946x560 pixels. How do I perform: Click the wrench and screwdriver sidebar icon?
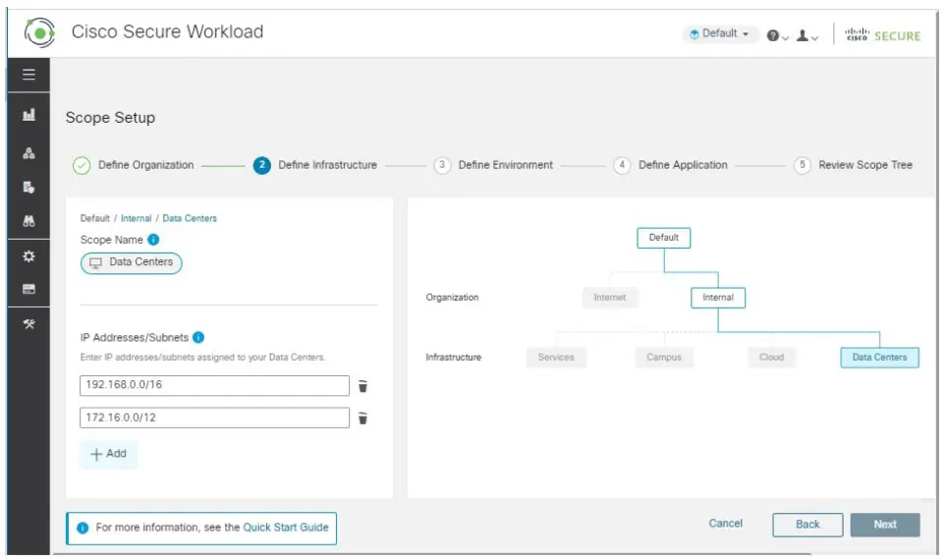pyautogui.click(x=28, y=325)
